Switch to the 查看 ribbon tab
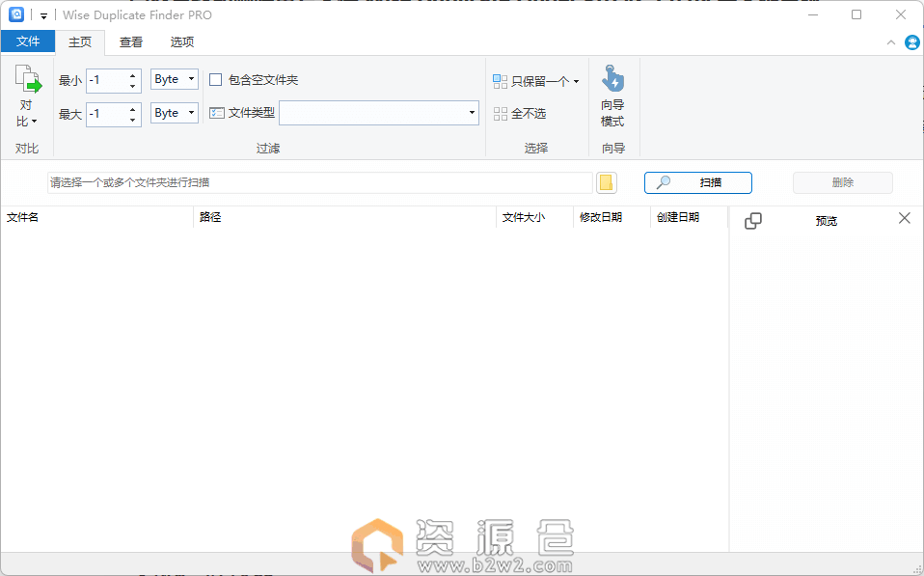The width and height of the screenshot is (924, 576). coord(131,41)
